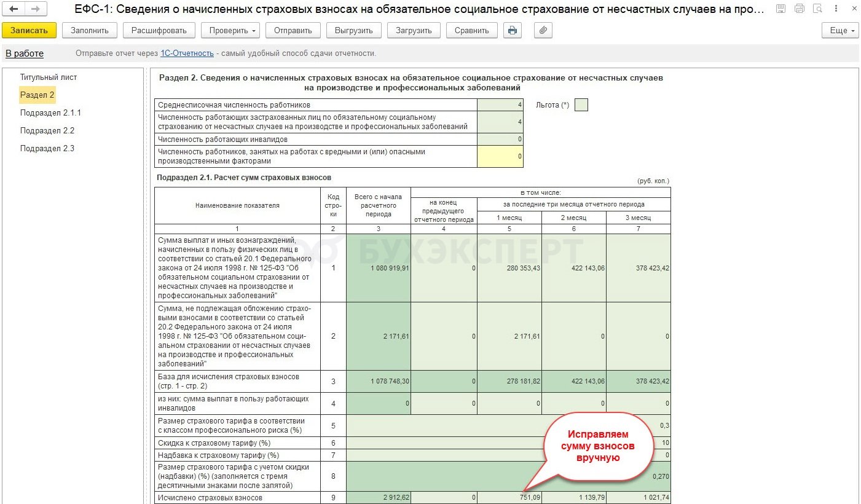Image resolution: width=861 pixels, height=504 pixels.
Task: Open Подраздел 2.2 section
Action: (x=47, y=131)
